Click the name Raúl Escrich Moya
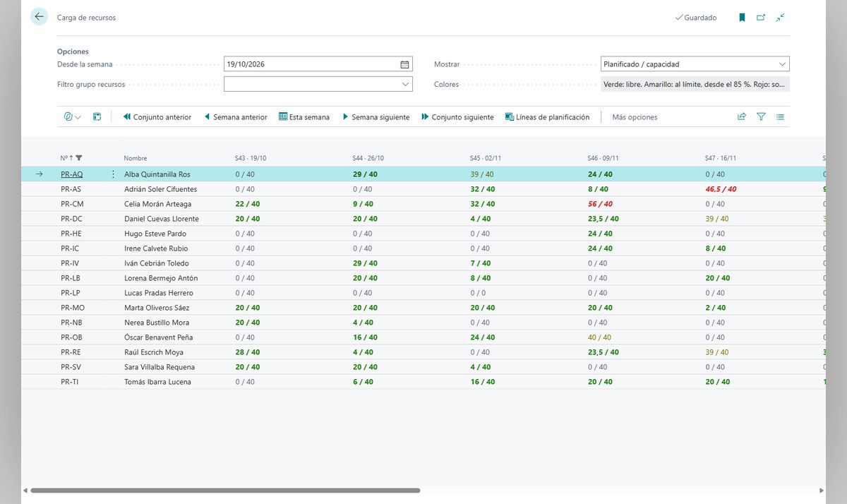847x504 pixels. point(154,352)
